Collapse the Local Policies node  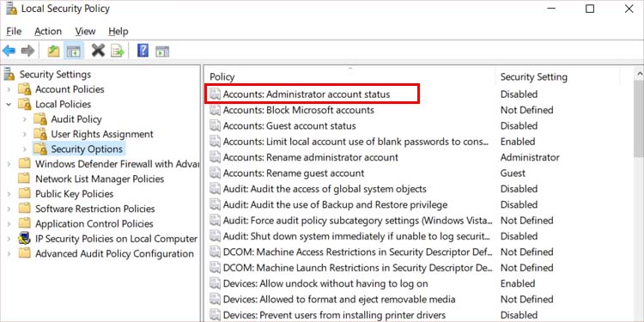9,104
